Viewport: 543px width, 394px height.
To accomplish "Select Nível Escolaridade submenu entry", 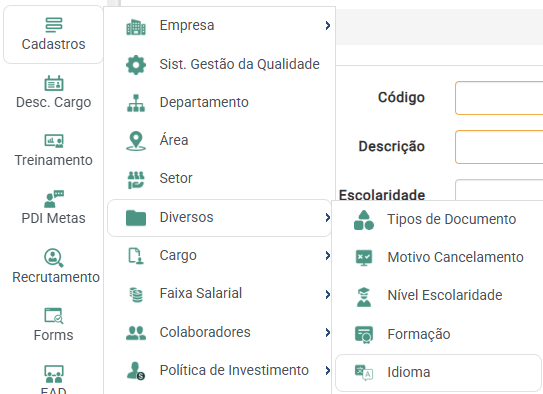I will pos(438,296).
